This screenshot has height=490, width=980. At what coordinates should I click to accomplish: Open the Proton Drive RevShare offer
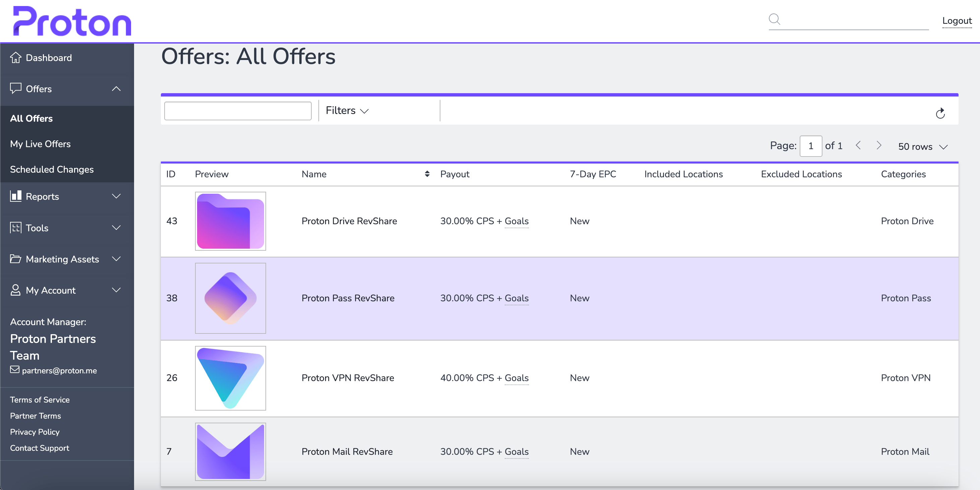349,221
